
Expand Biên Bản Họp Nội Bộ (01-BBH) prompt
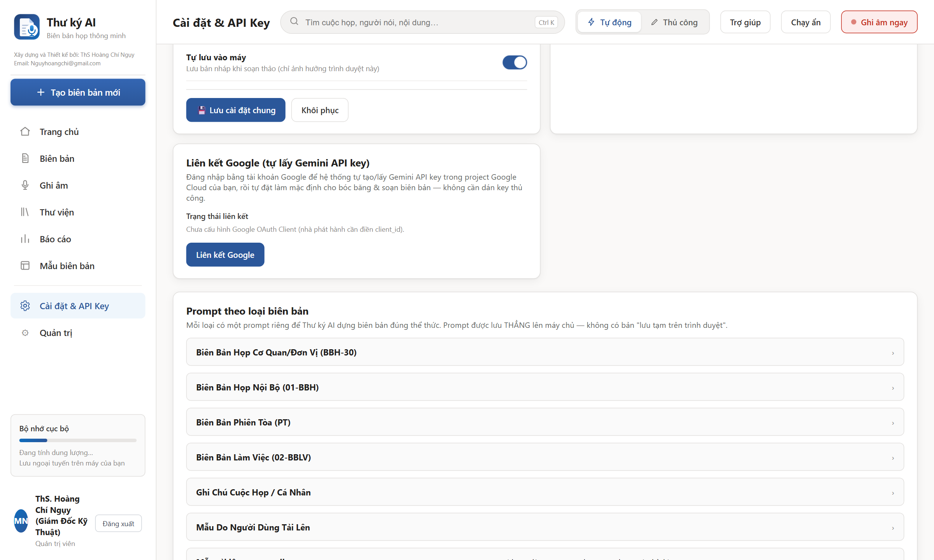coord(545,387)
